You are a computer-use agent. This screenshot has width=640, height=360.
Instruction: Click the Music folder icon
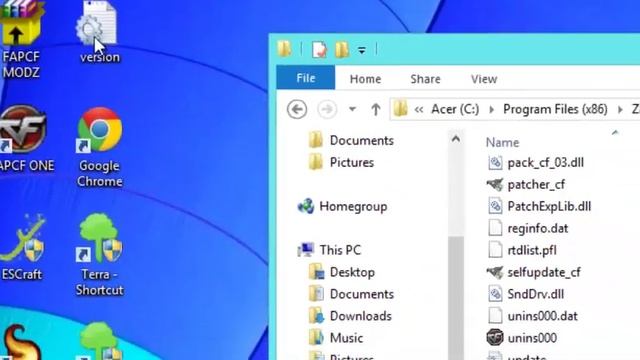pos(316,338)
